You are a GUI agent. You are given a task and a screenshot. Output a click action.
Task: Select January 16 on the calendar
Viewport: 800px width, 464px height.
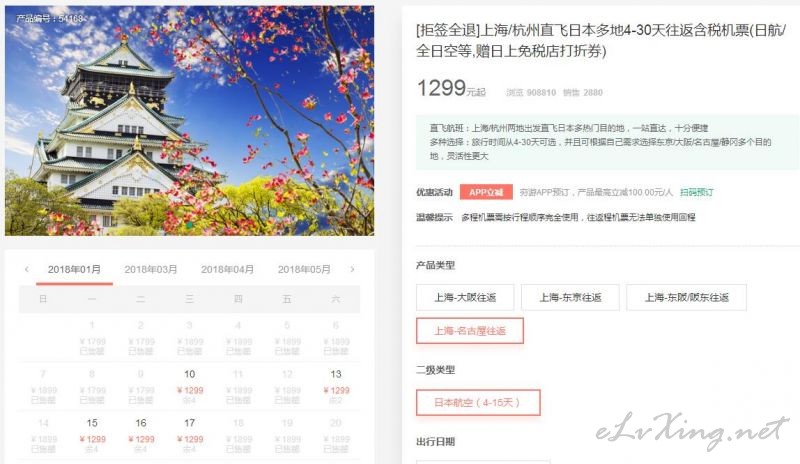pyautogui.click(x=141, y=435)
